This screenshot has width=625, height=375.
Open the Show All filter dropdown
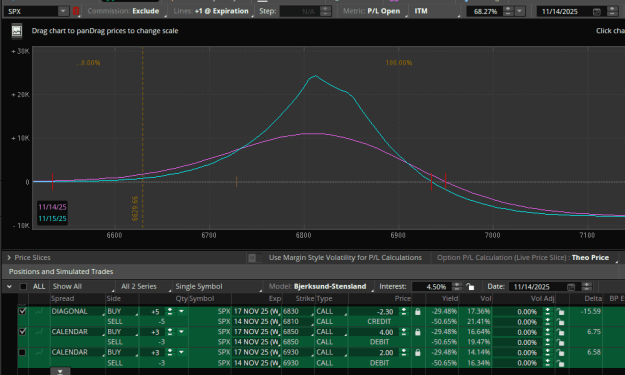(83, 287)
